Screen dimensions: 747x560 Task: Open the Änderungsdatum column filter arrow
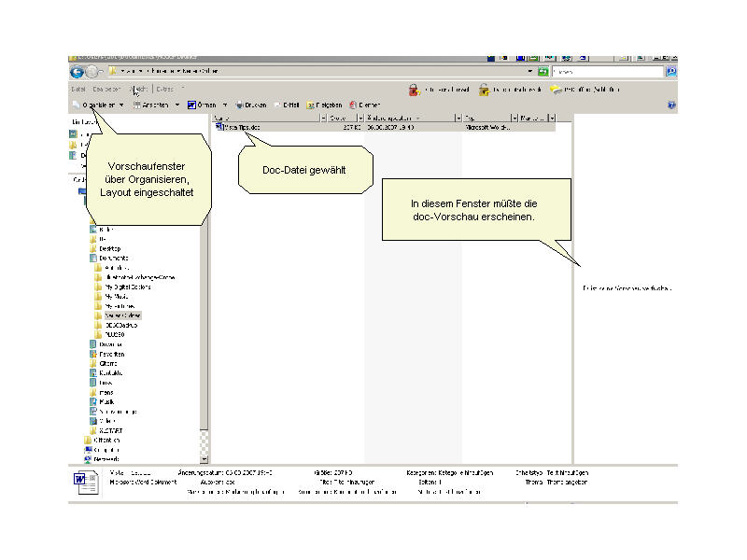click(458, 119)
